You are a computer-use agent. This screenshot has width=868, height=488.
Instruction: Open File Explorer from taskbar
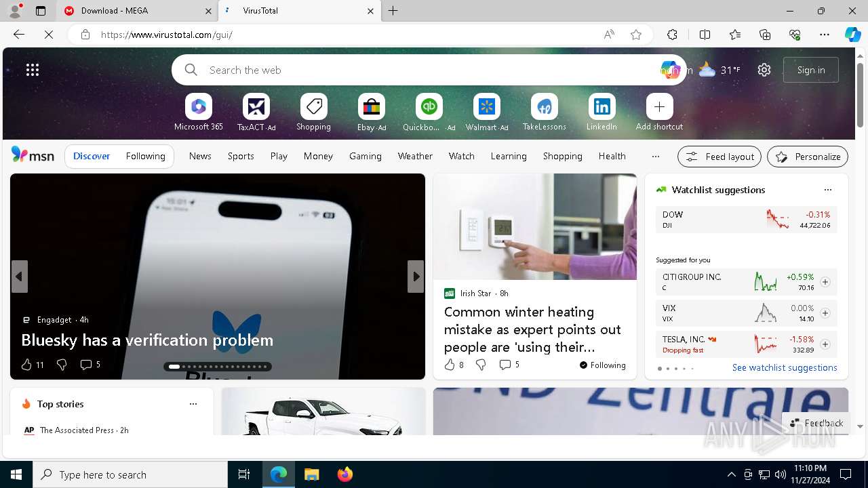pyautogui.click(x=311, y=474)
